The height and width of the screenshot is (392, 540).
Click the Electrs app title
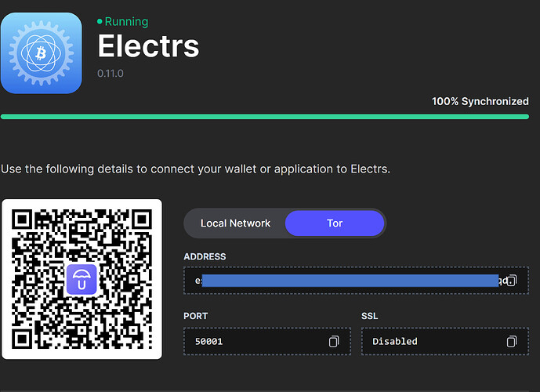pos(148,47)
